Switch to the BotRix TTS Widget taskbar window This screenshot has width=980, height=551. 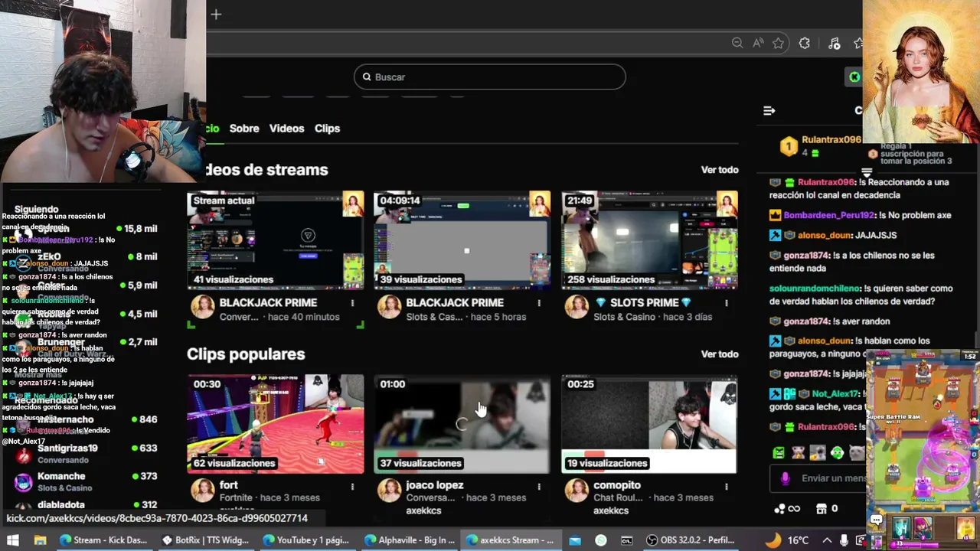205,540
